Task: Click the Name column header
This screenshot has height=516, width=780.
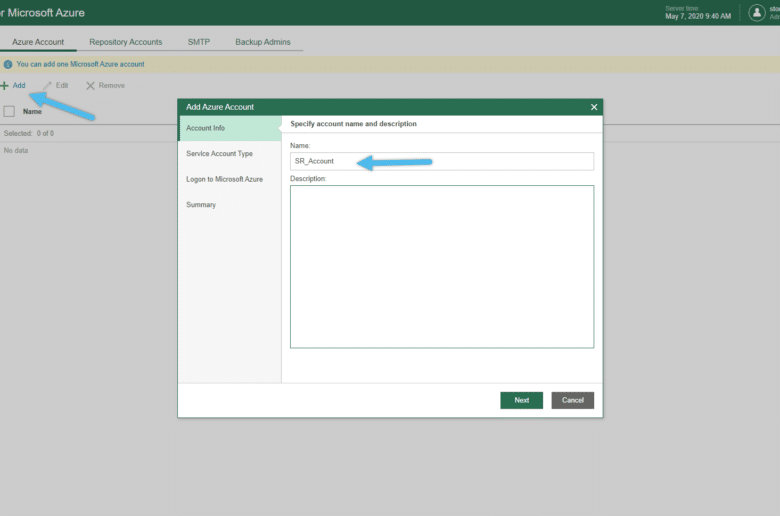Action: pyautogui.click(x=32, y=111)
